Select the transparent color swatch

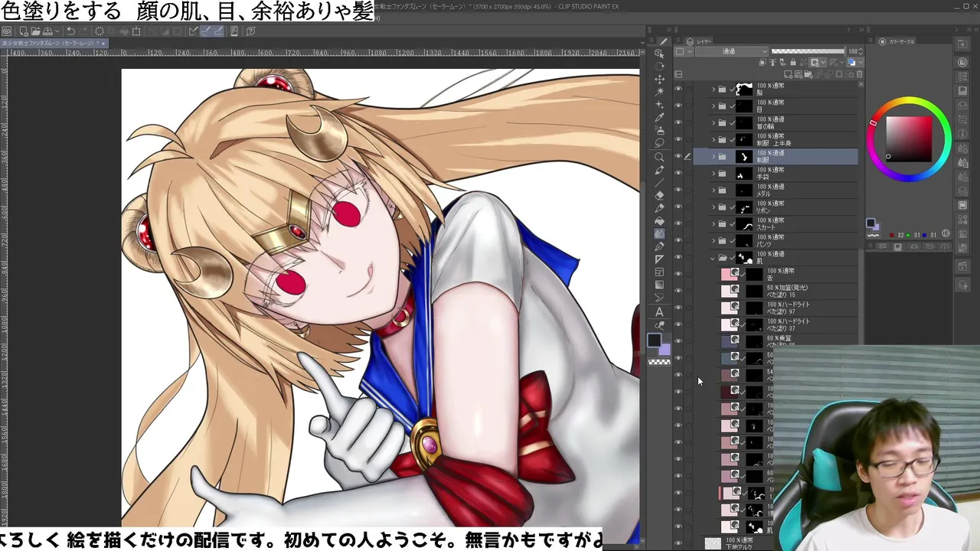pyautogui.click(x=659, y=362)
